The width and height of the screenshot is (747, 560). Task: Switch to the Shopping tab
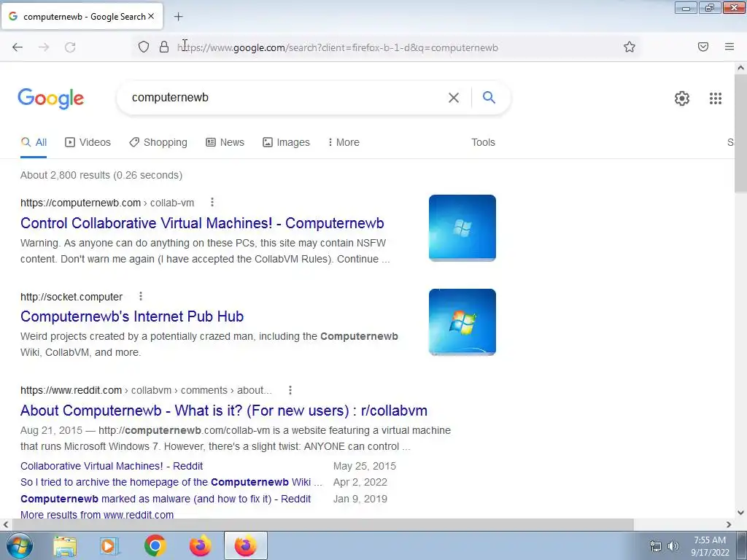click(x=158, y=142)
